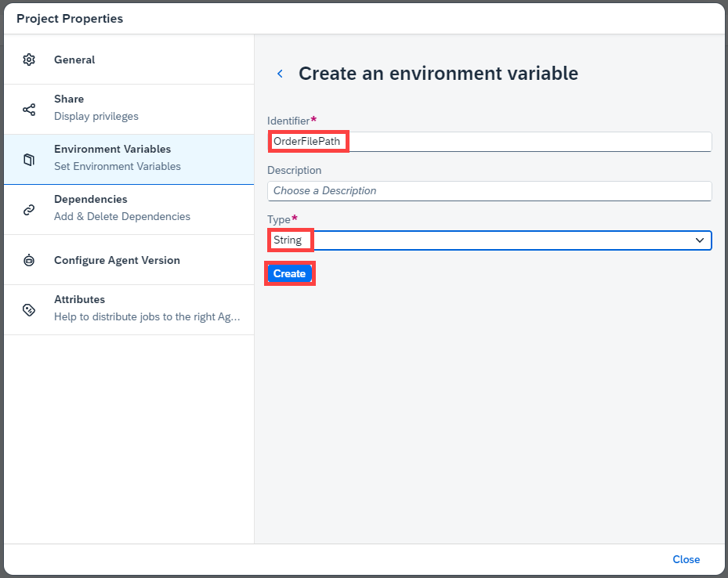This screenshot has width=728, height=578.
Task: Click the Configure Agent Version robot icon
Action: [29, 260]
